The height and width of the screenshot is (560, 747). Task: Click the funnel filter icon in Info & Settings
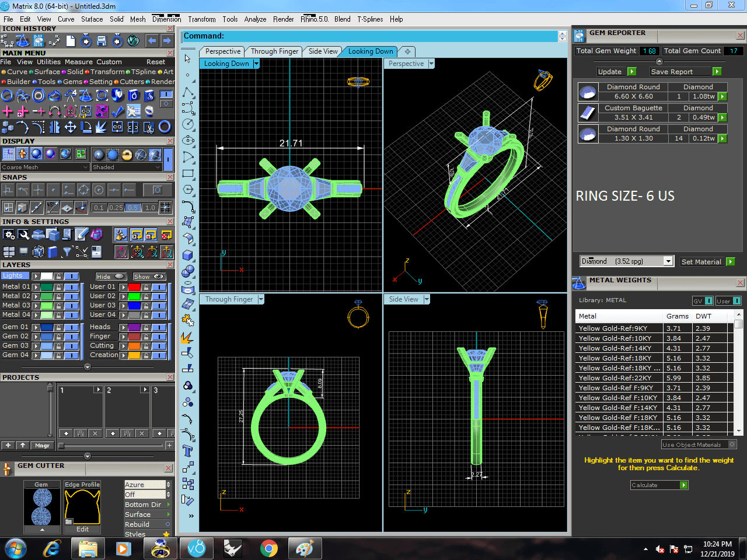tap(67, 252)
